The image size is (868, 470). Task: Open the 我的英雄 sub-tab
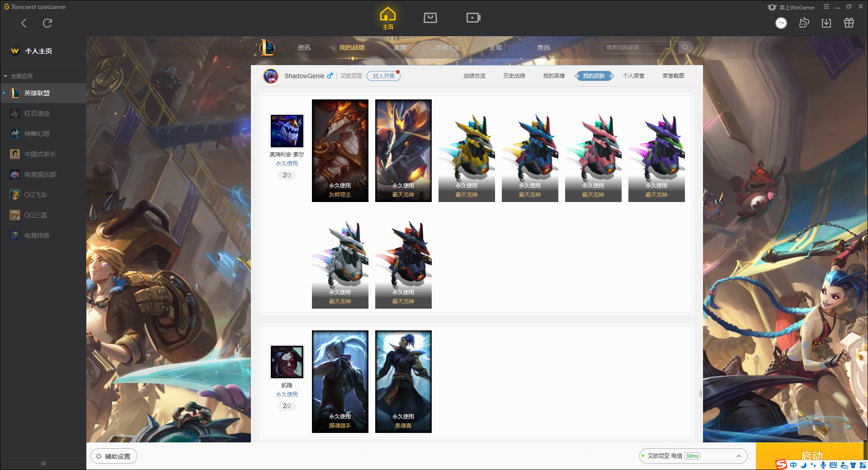[554, 76]
